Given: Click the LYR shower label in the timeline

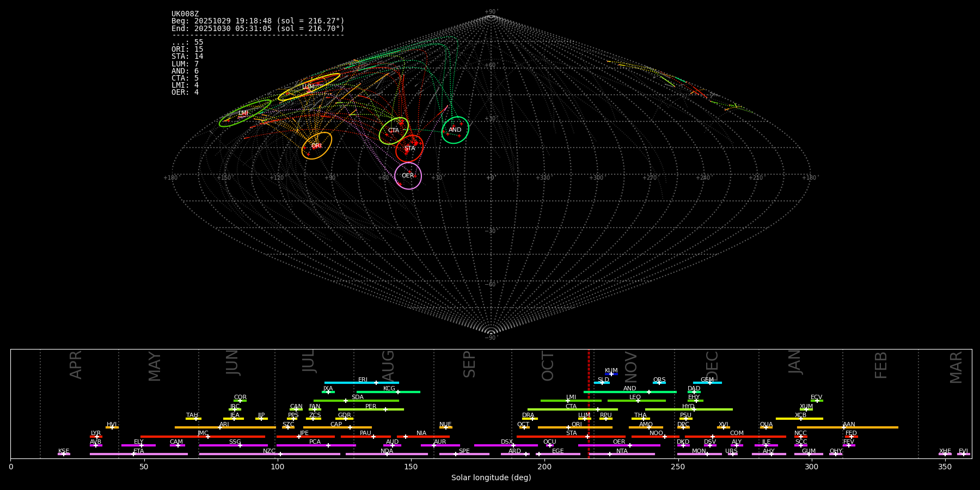Looking at the screenshot, I should coord(96,433).
